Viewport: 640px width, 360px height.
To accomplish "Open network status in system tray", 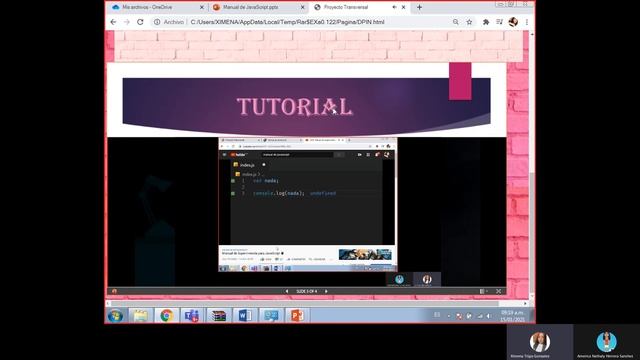I will 480,316.
